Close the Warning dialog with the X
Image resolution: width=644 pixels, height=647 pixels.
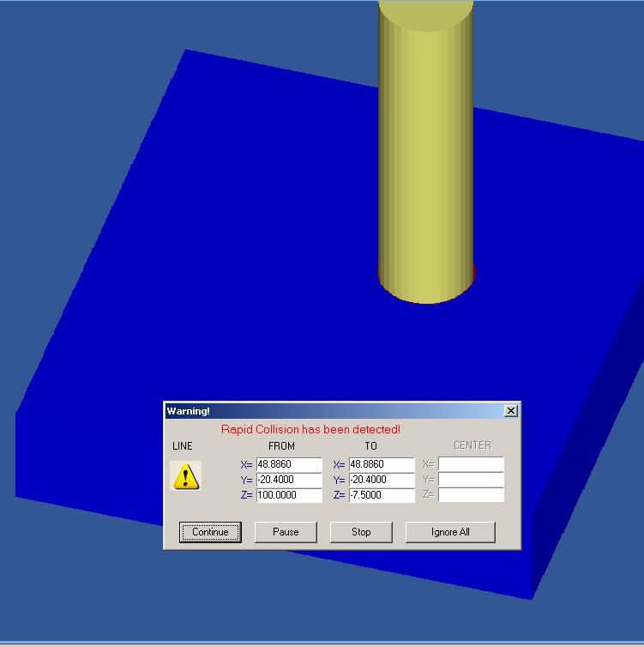[511, 410]
